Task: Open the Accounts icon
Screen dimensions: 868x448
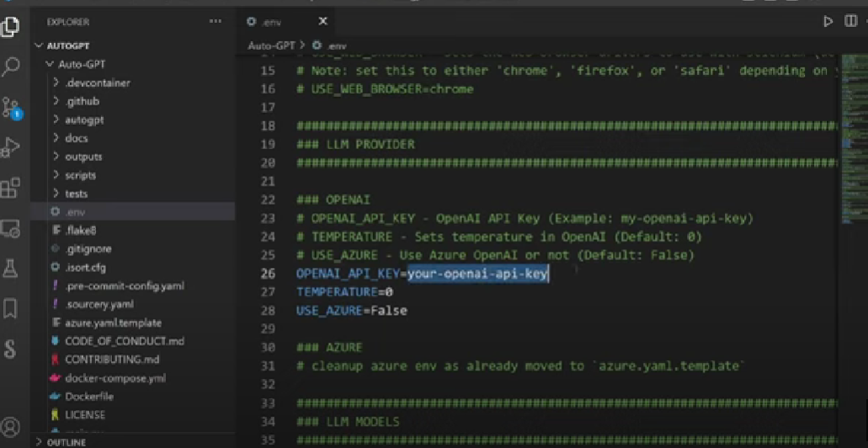Action: [10, 426]
